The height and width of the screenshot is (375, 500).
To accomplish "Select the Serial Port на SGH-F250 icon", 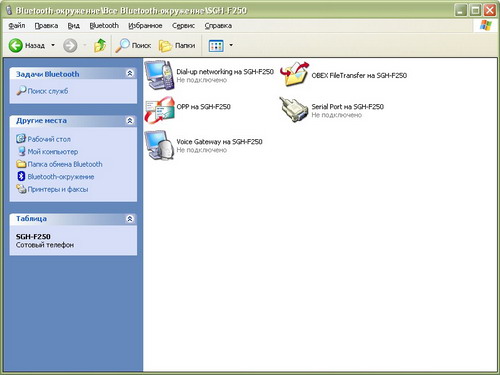I will tap(294, 109).
